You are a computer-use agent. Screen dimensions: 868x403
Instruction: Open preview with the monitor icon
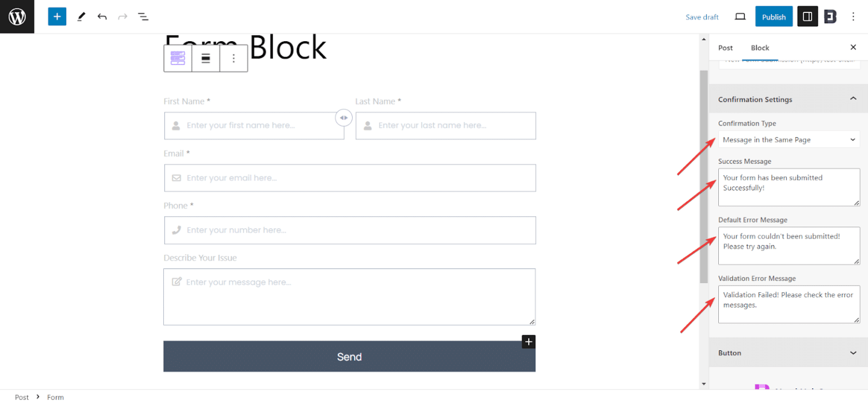[x=740, y=17]
